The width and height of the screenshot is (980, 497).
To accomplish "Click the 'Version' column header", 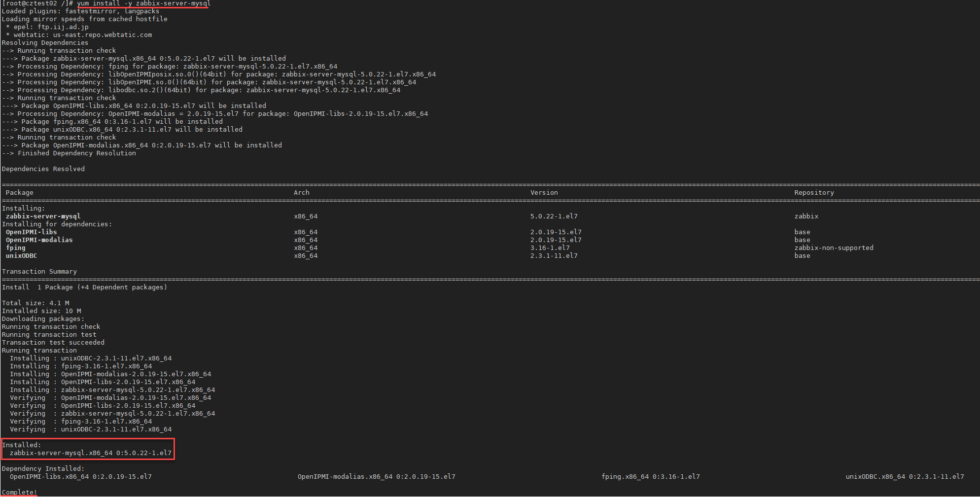I will pos(544,192).
